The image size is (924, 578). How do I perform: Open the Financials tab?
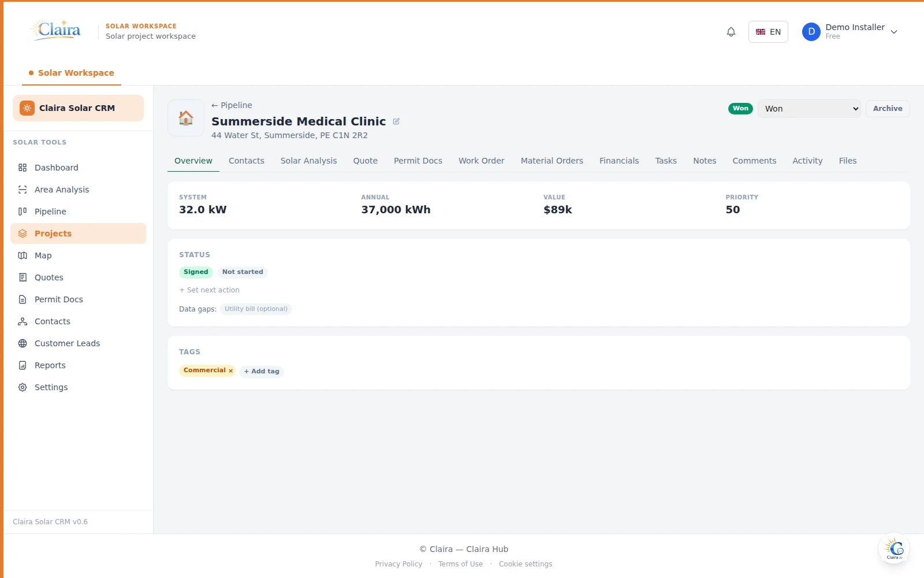pos(619,161)
